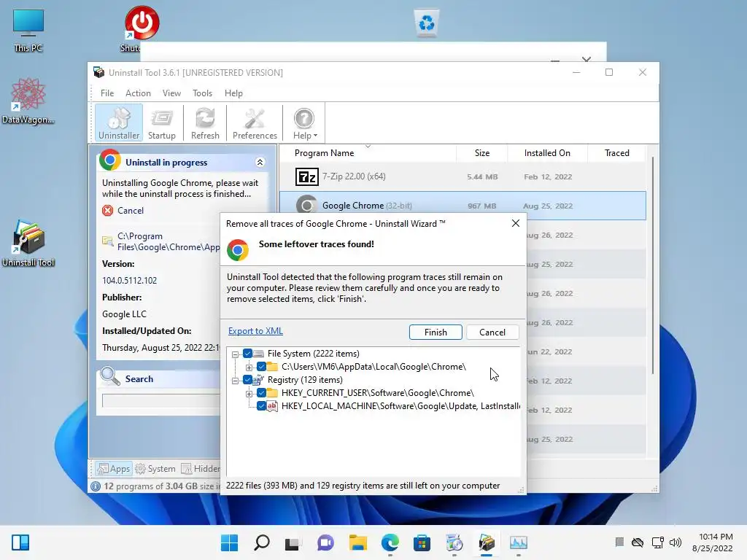Switch to the System tab
The width and height of the screenshot is (747, 560).
pyautogui.click(x=155, y=469)
